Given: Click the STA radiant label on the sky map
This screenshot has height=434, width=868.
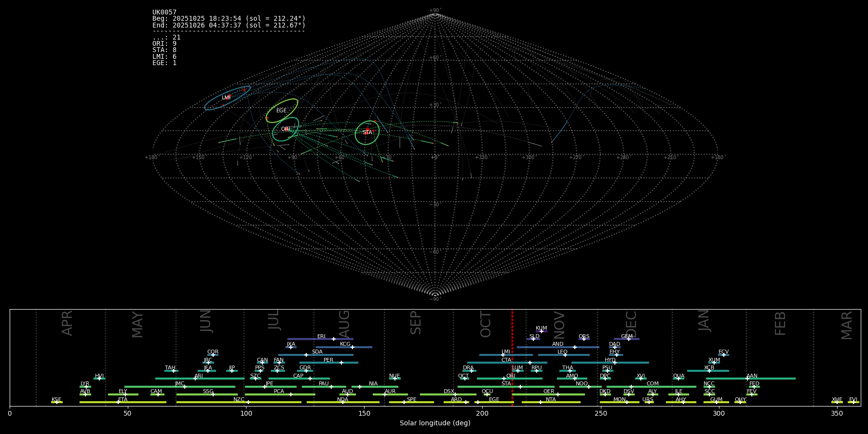Looking at the screenshot, I should point(367,132).
